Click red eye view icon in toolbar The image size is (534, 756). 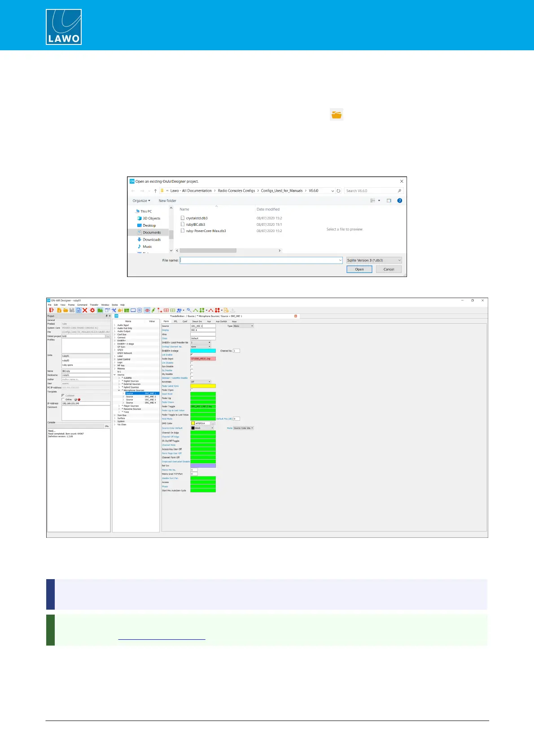click(x=147, y=310)
